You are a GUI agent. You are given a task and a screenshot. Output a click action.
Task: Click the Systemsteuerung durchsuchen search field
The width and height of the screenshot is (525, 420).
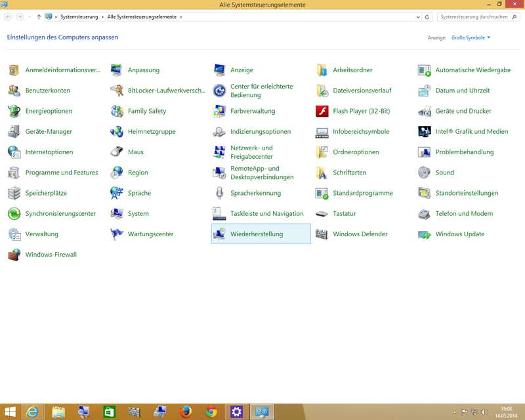(472, 17)
